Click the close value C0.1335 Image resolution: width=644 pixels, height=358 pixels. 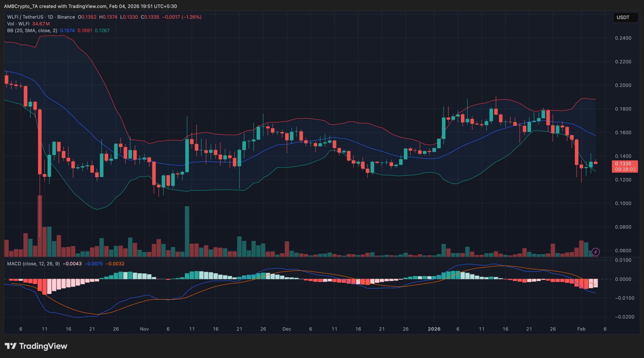point(150,17)
